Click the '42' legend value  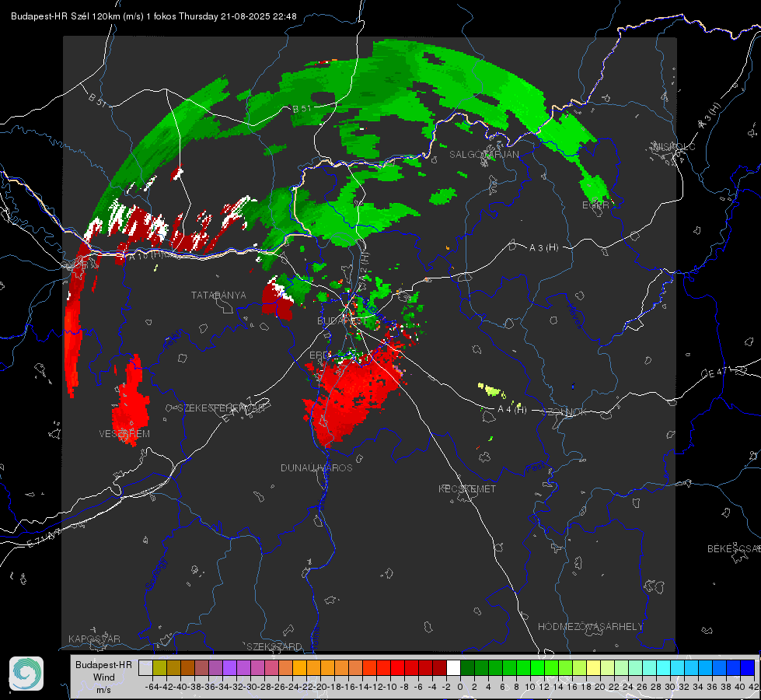click(x=754, y=687)
